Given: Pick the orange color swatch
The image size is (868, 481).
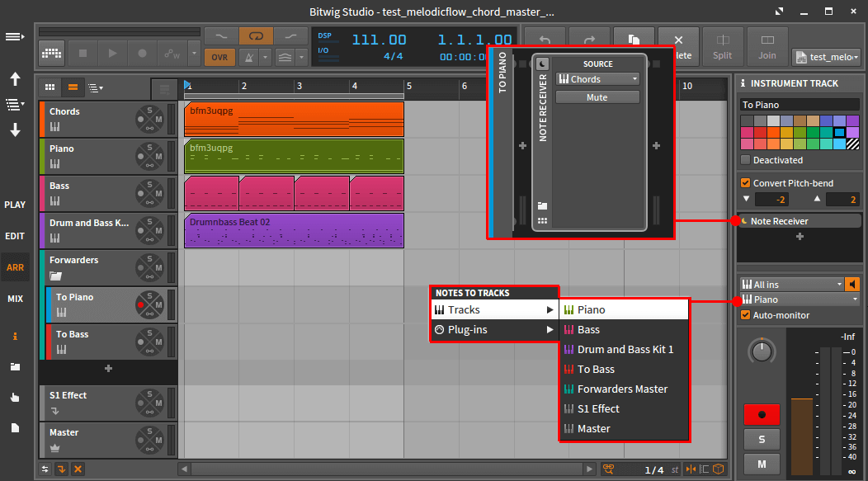Looking at the screenshot, I should point(773,132).
